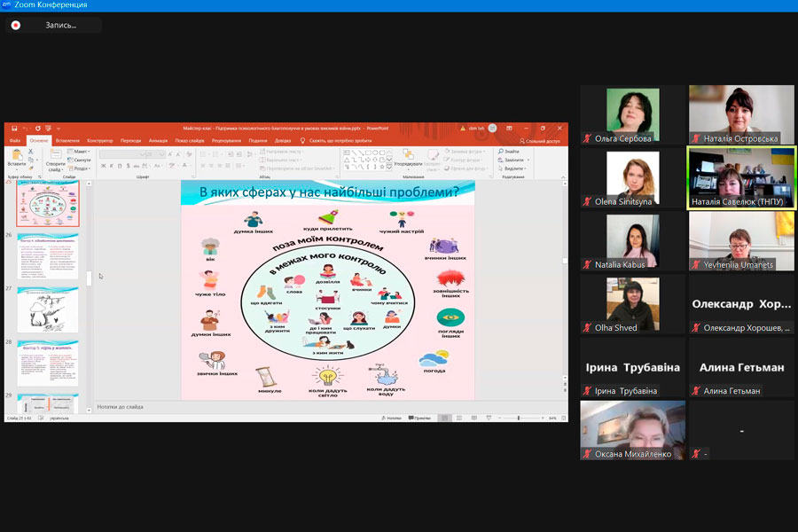798x532 pixels.
Task: Switch to the Показ слайдів ribbon tab
Action: tap(190, 140)
